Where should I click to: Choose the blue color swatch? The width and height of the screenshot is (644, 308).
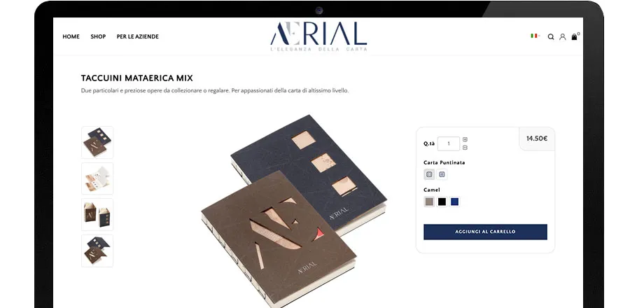(x=454, y=202)
